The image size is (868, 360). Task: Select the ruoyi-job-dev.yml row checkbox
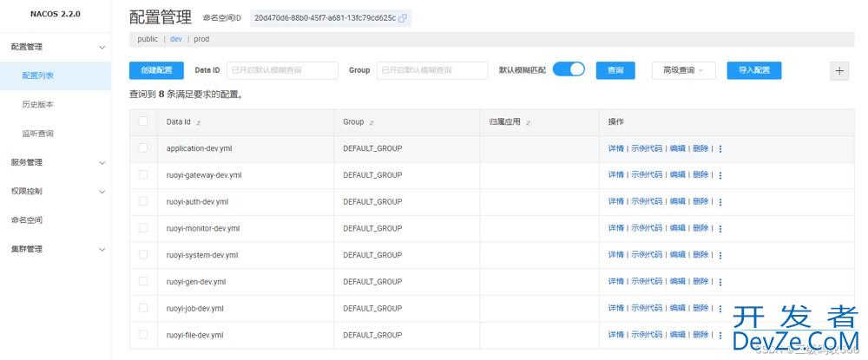pos(143,307)
